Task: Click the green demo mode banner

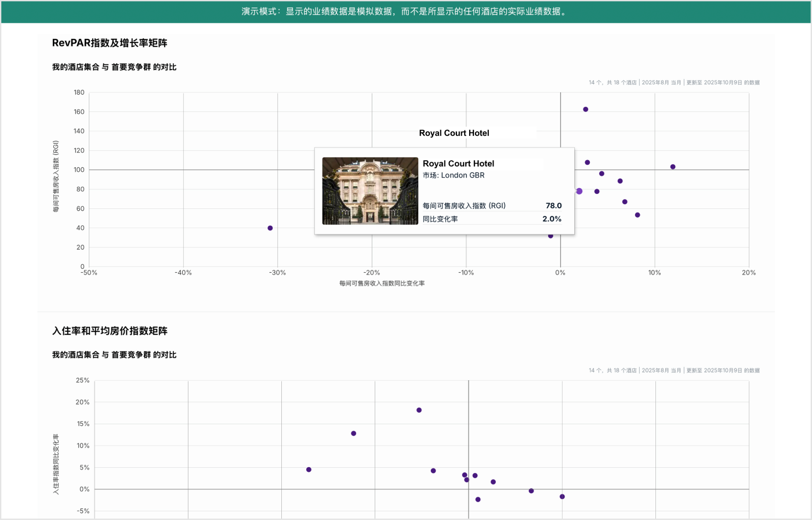Action: click(406, 12)
